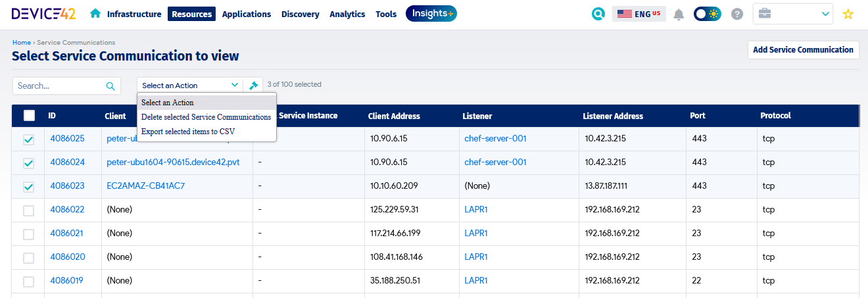This screenshot has width=868, height=298.
Task: Open the help question mark icon
Action: point(737,14)
